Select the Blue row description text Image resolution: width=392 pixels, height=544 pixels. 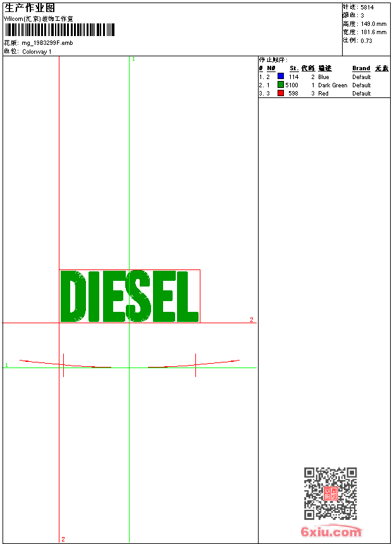(324, 77)
